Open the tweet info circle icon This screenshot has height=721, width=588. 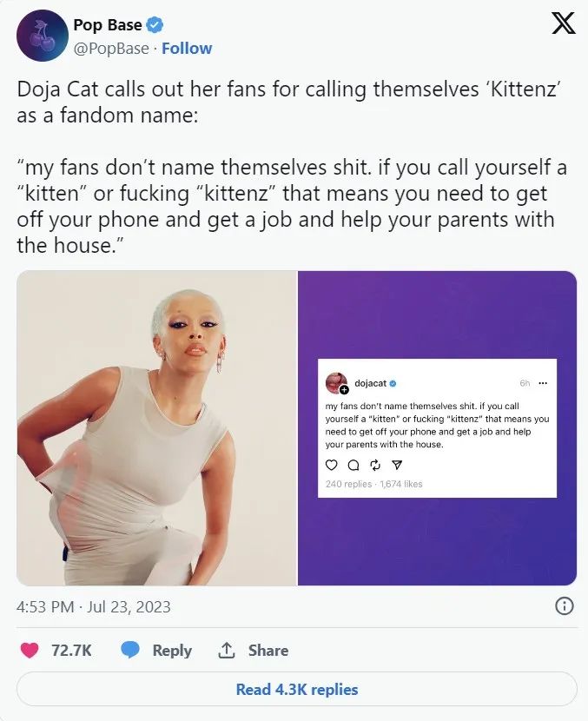point(564,606)
